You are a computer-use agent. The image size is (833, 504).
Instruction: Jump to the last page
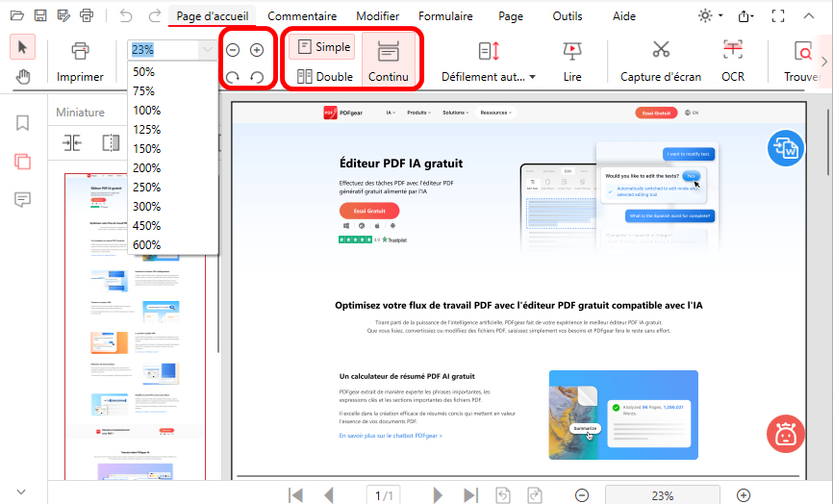point(470,495)
